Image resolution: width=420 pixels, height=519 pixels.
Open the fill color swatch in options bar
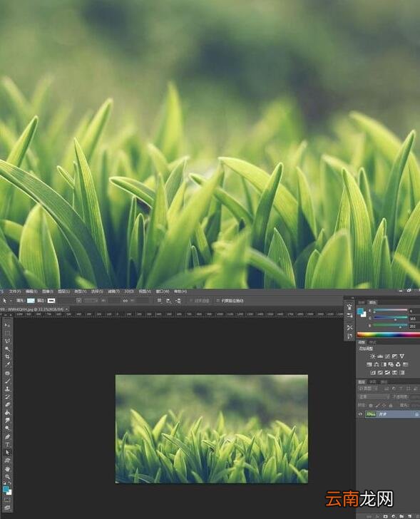[x=31, y=301]
